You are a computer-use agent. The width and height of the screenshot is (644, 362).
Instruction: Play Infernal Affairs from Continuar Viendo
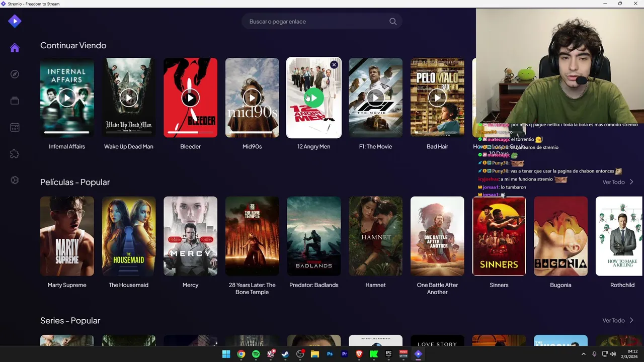(67, 98)
